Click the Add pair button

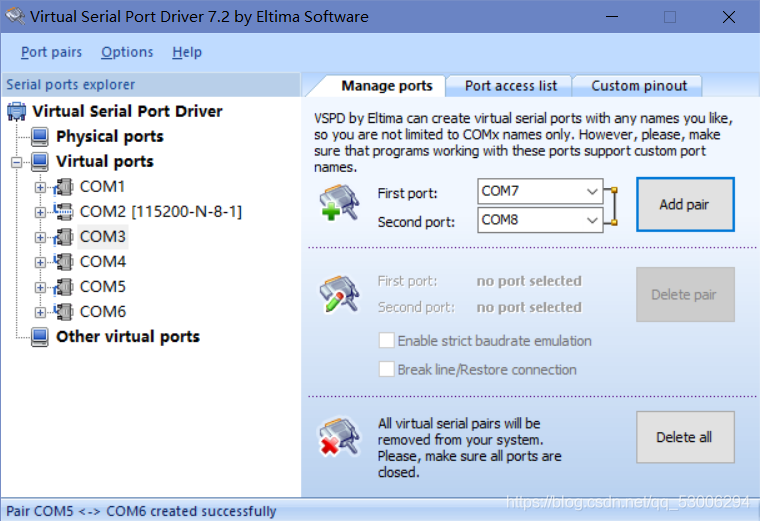pyautogui.click(x=685, y=205)
